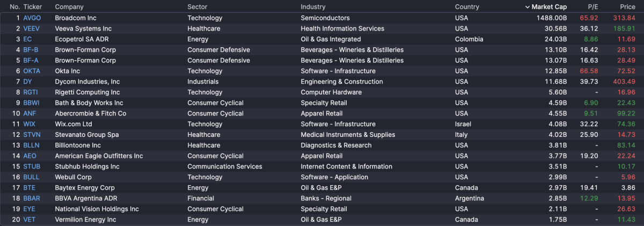Sort by the P/E column header

(593, 7)
